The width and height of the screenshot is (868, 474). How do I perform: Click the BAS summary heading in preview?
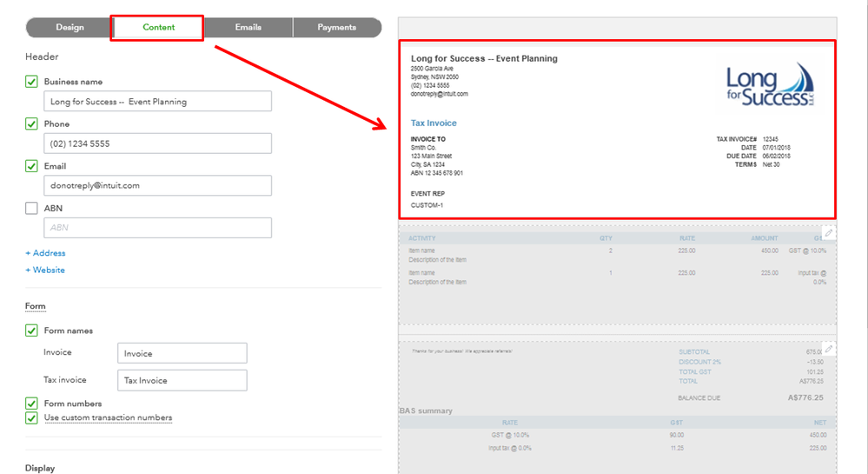pyautogui.click(x=427, y=411)
